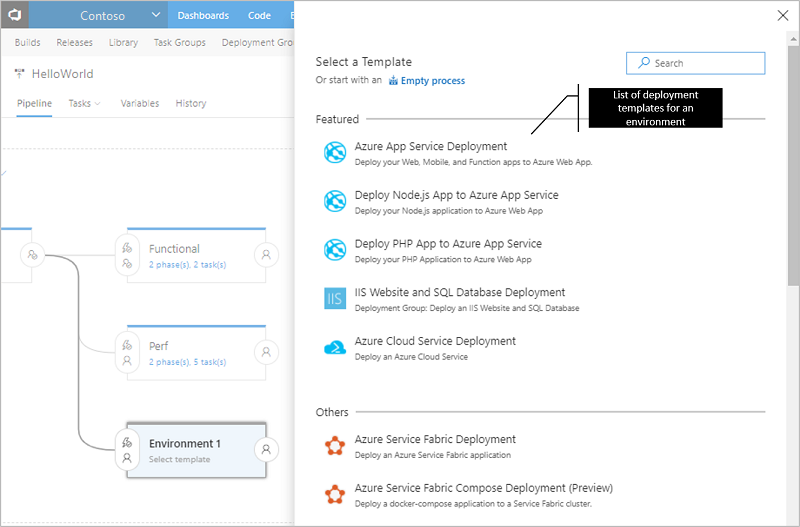Click the HelloWorld definition name
This screenshot has width=800, height=527.
(x=62, y=74)
